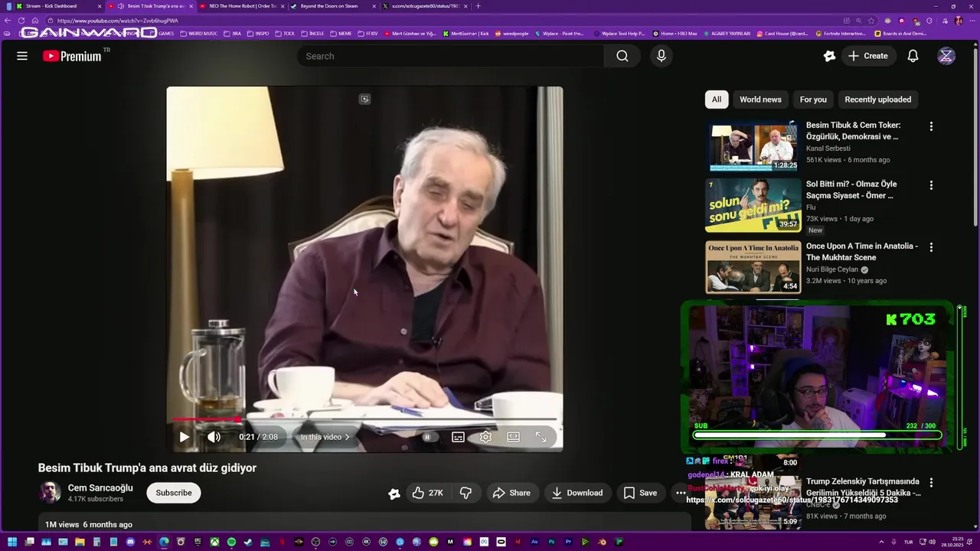Share the video

[x=511, y=493]
